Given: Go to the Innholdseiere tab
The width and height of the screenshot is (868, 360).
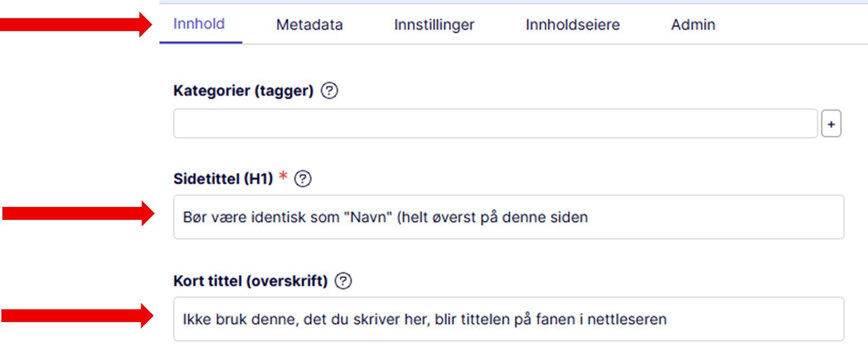Looking at the screenshot, I should 572,25.
